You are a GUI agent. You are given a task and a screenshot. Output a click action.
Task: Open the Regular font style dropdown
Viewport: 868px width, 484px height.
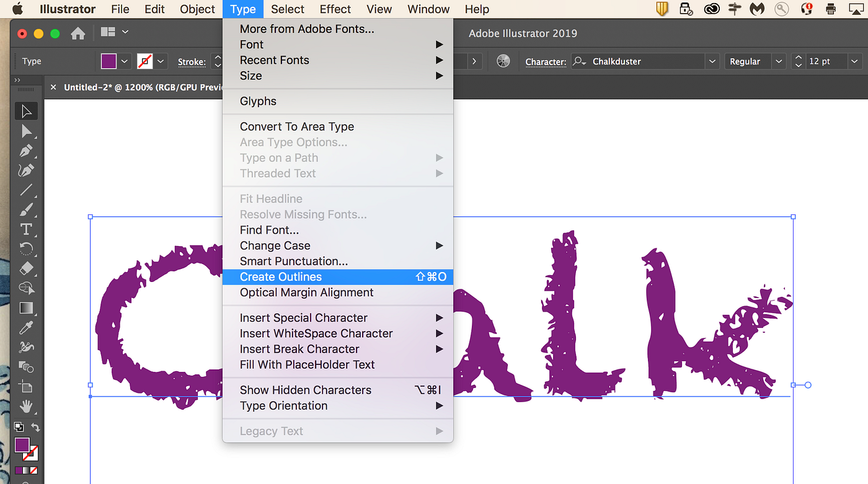[x=779, y=61]
